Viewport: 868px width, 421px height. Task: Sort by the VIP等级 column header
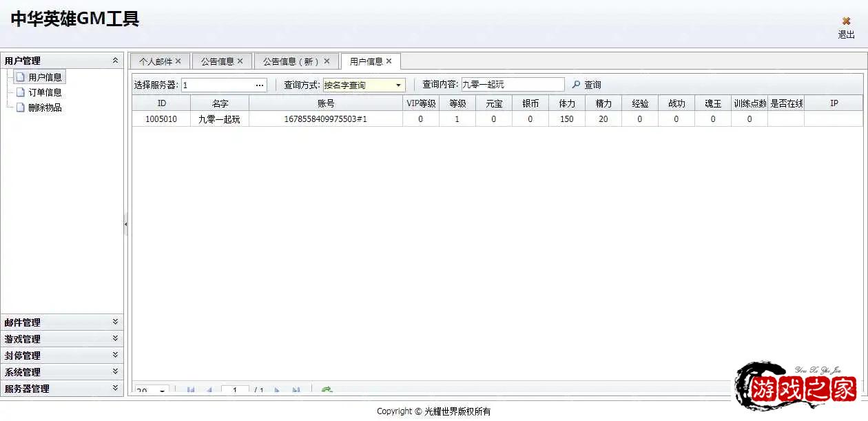[x=421, y=103]
